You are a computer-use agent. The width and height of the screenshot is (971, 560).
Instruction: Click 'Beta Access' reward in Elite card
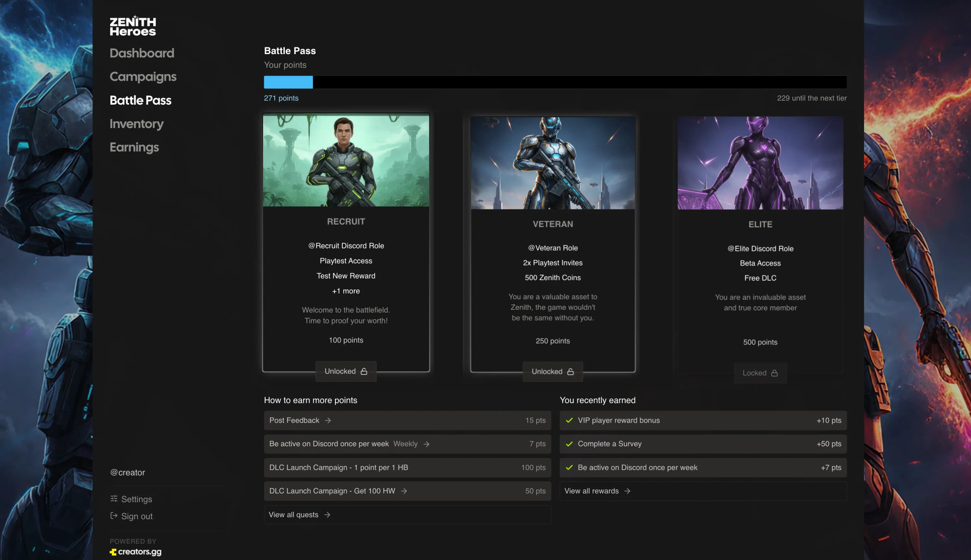(760, 263)
